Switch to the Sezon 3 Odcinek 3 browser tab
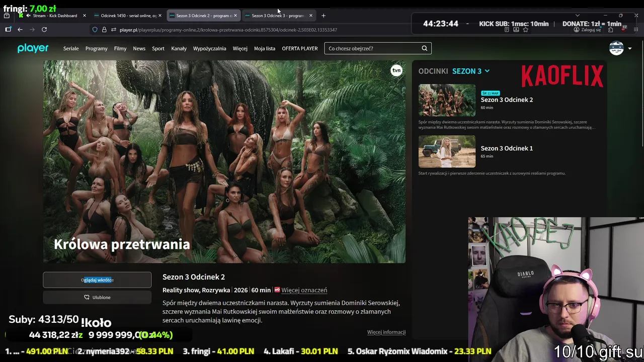The height and width of the screenshot is (362, 644). (x=278, y=16)
